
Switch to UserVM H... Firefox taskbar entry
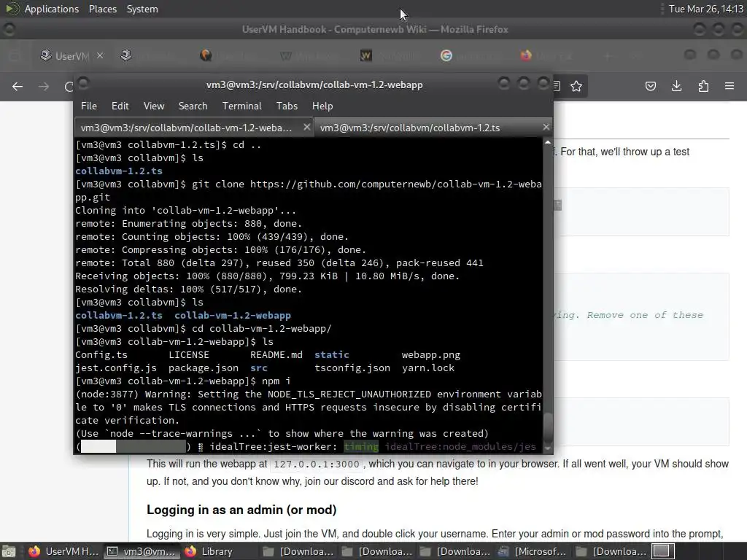click(63, 551)
